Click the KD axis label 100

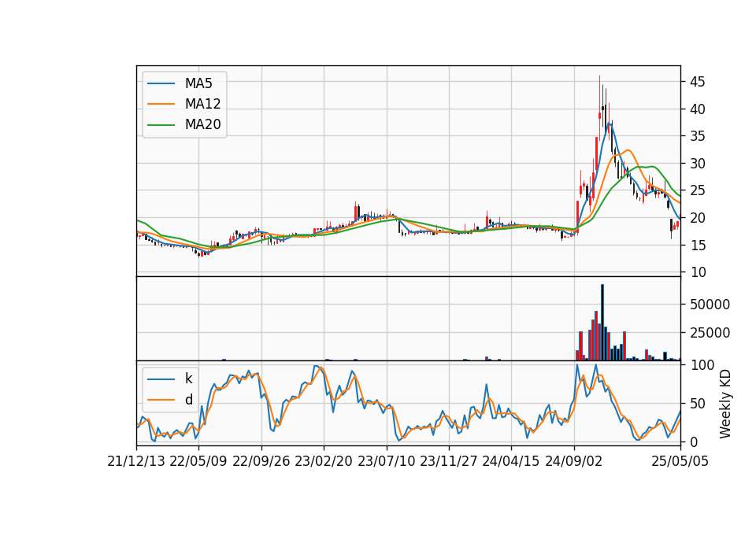pyautogui.click(x=702, y=365)
